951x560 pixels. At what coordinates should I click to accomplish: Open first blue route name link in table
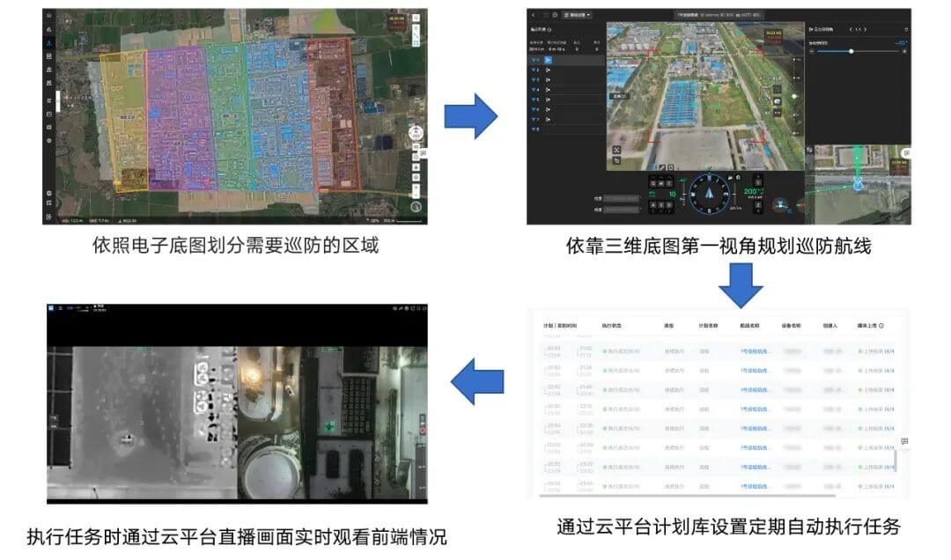[x=755, y=350]
